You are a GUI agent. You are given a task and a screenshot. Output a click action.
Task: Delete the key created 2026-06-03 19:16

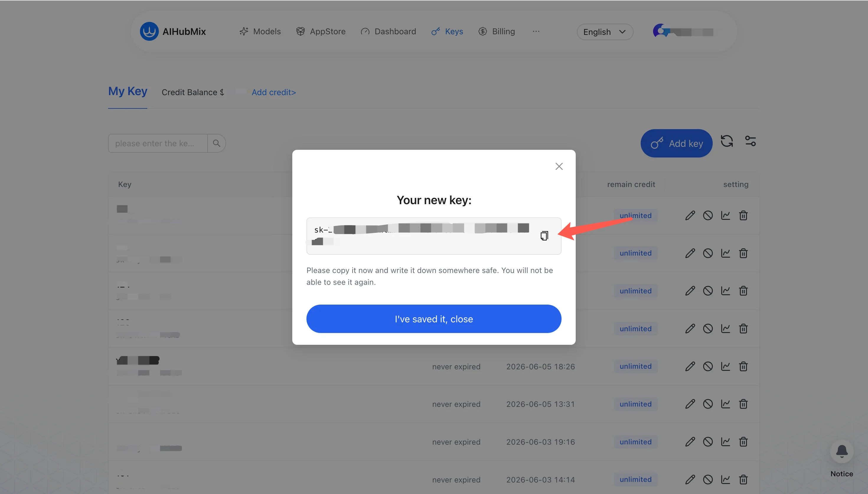click(743, 442)
